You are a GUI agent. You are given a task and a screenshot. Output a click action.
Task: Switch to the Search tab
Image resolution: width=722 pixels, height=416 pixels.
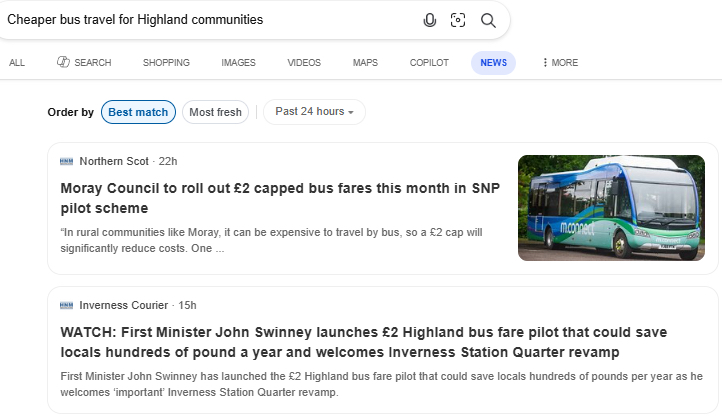click(x=84, y=63)
